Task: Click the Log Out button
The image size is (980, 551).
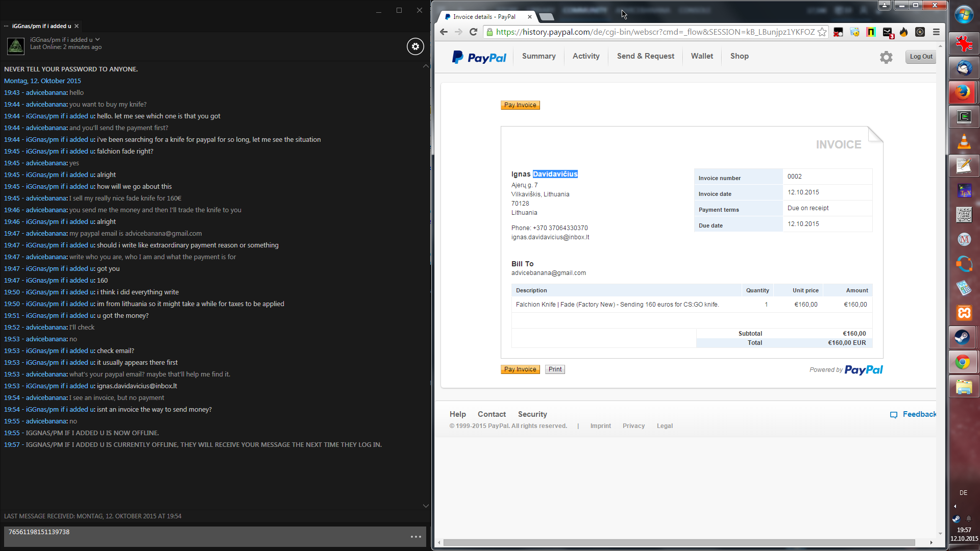Action: click(x=920, y=57)
